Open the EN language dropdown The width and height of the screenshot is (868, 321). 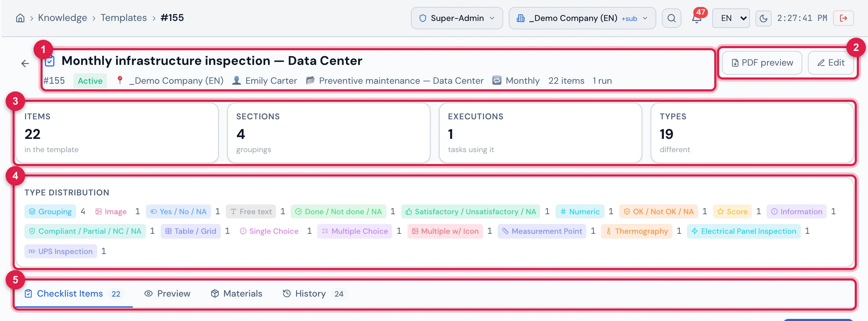coord(731,18)
